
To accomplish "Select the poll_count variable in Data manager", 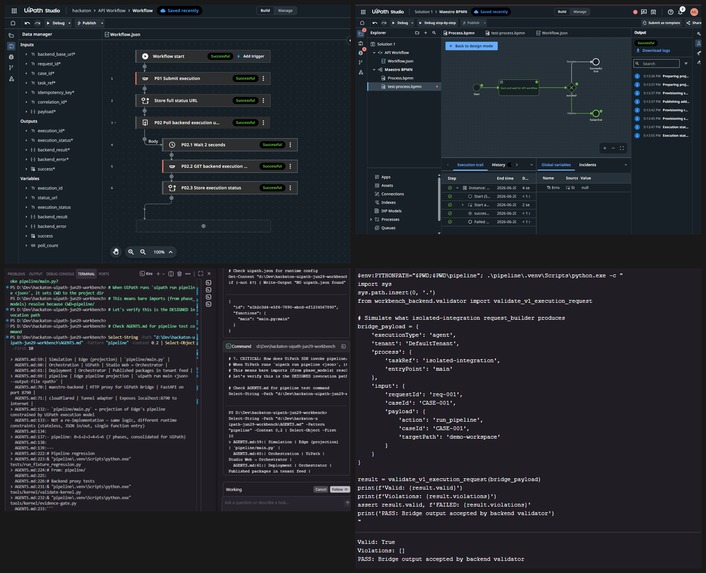I will pos(48,246).
